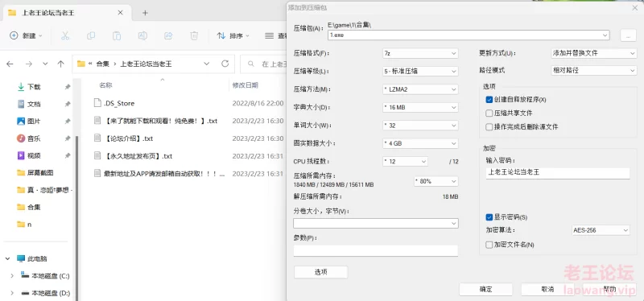
Task: Expand the 本地磁盘 (C:) tree node
Action: 11,276
